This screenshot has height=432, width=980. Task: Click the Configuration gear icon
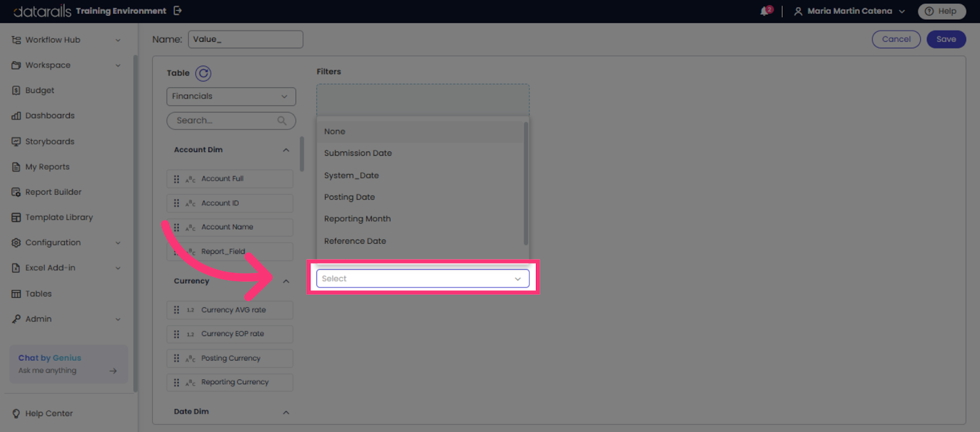tap(16, 243)
